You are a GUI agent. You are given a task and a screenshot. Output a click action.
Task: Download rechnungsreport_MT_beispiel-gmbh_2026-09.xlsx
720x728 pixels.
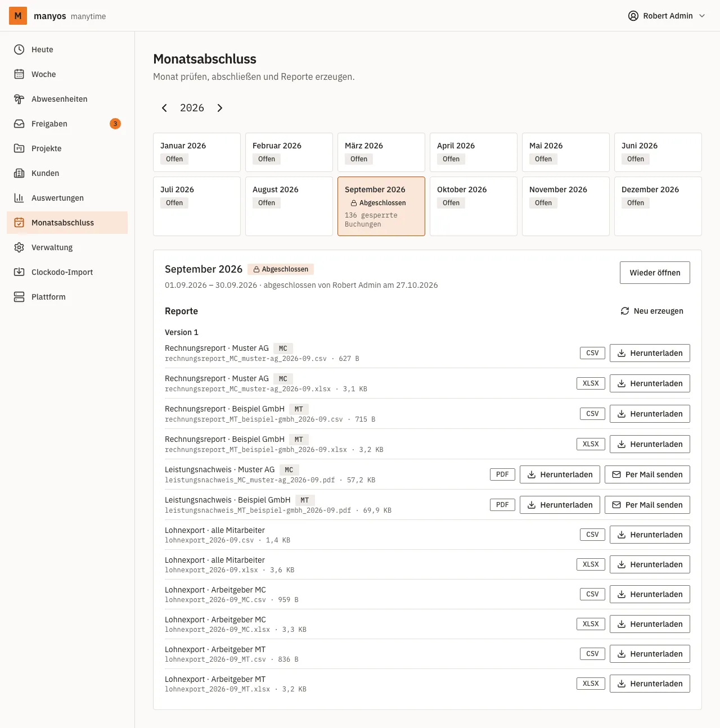point(650,444)
